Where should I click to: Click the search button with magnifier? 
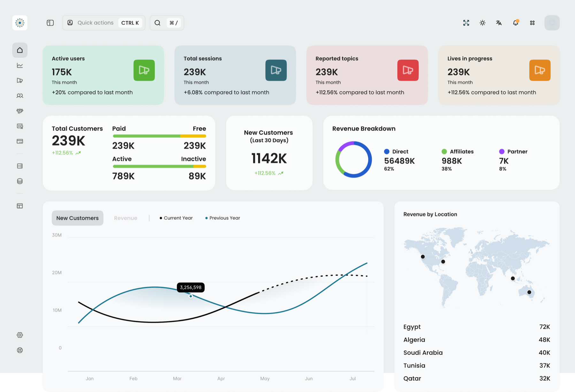[157, 23]
